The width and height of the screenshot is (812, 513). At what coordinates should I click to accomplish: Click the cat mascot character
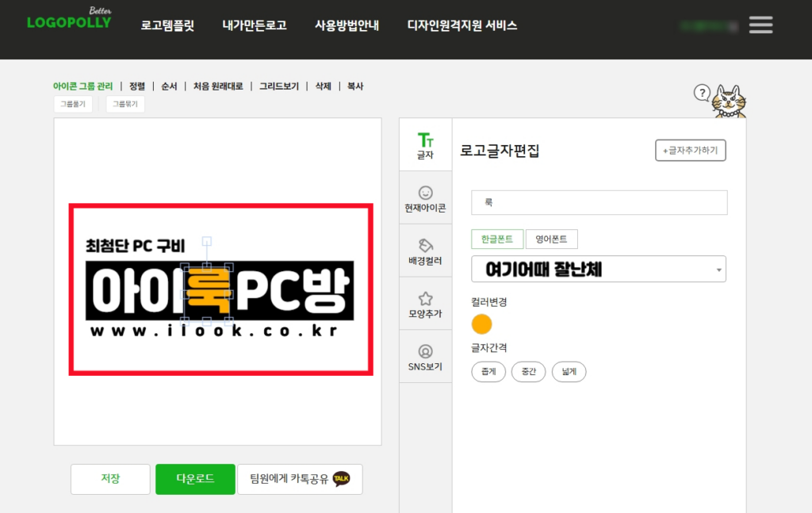730,101
